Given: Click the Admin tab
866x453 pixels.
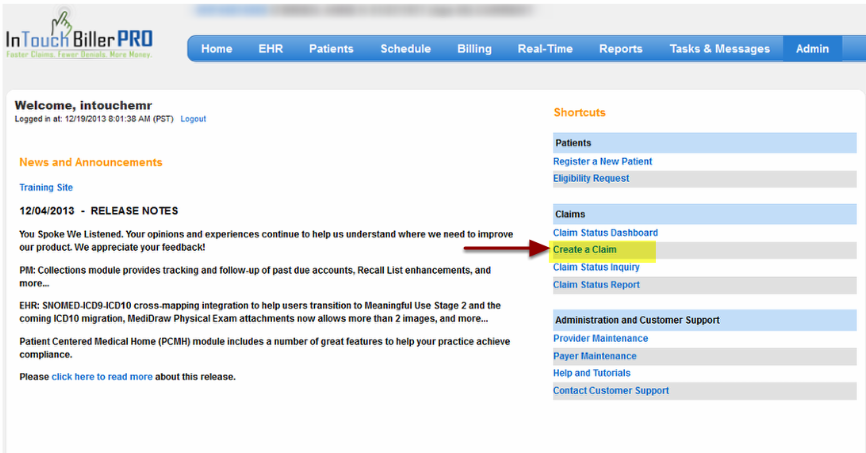Looking at the screenshot, I should (x=812, y=49).
